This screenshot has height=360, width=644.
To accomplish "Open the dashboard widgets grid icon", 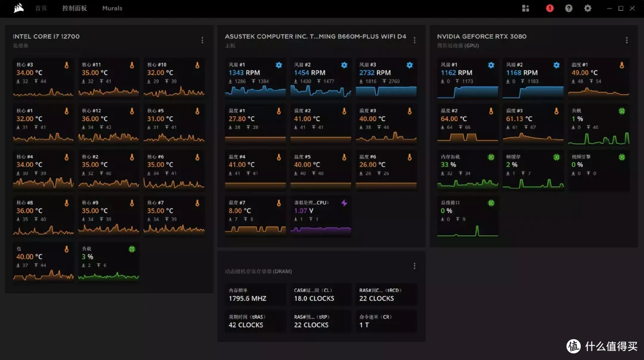I will pyautogui.click(x=525, y=8).
